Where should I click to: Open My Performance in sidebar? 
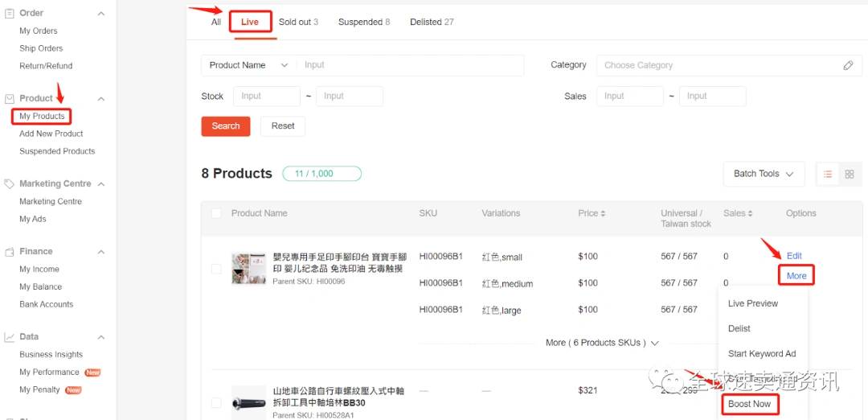pyautogui.click(x=49, y=373)
